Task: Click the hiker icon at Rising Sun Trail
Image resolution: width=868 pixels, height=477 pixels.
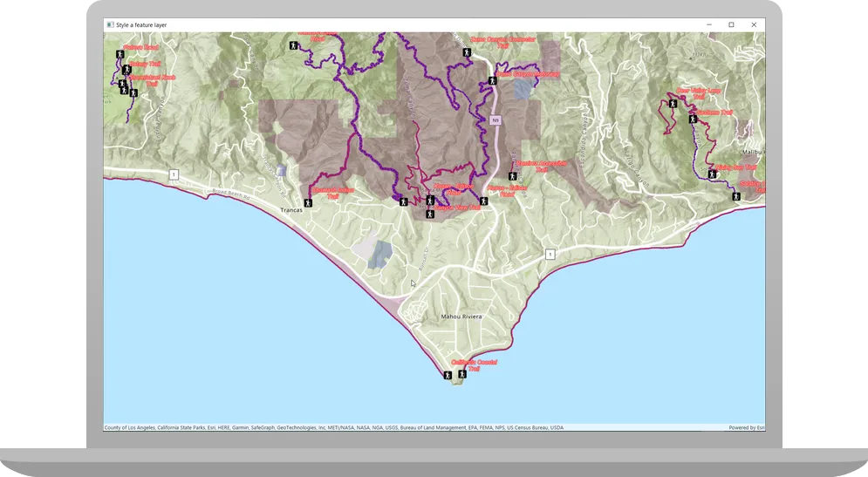Action: [713, 174]
